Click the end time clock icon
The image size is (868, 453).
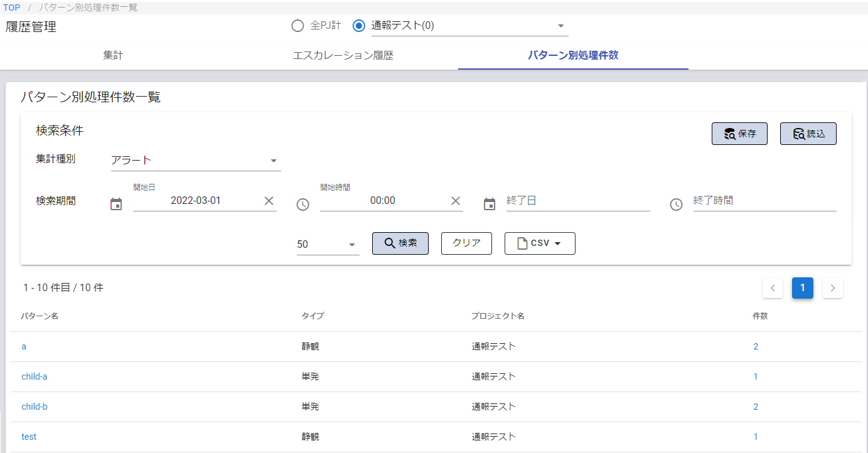(x=676, y=205)
